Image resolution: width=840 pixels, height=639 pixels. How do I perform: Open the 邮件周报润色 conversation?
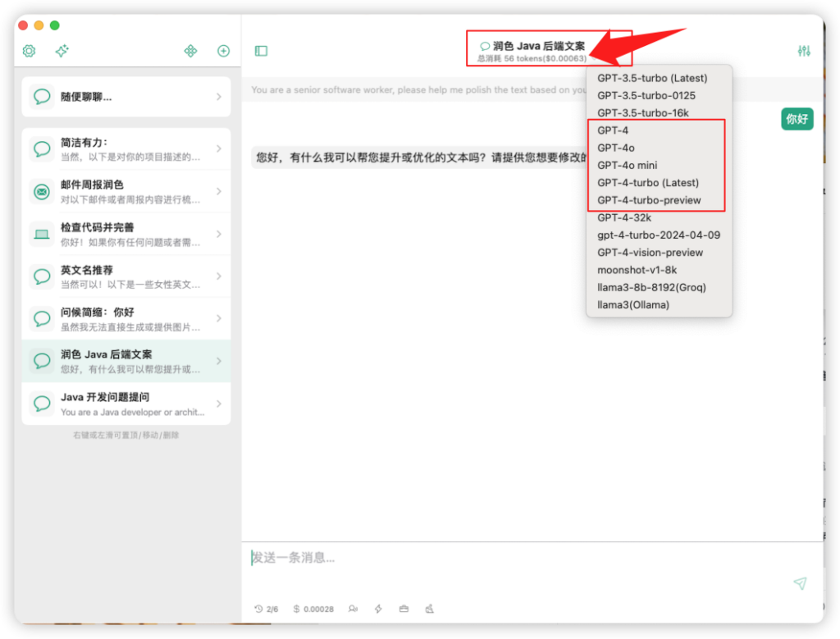click(126, 191)
